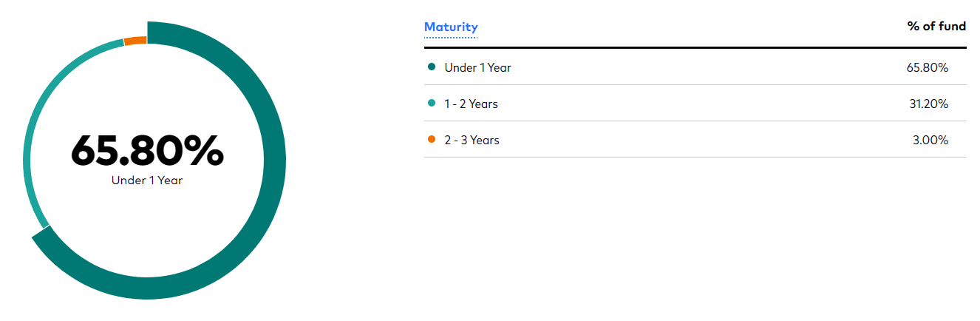This screenshot has height=321, width=980.
Task: Select the 1 - 2 Years row label
Action: pyautogui.click(x=471, y=104)
